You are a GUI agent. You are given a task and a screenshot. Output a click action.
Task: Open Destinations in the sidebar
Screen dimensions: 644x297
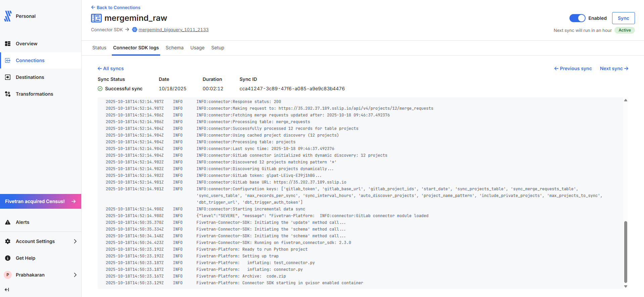(x=41, y=77)
